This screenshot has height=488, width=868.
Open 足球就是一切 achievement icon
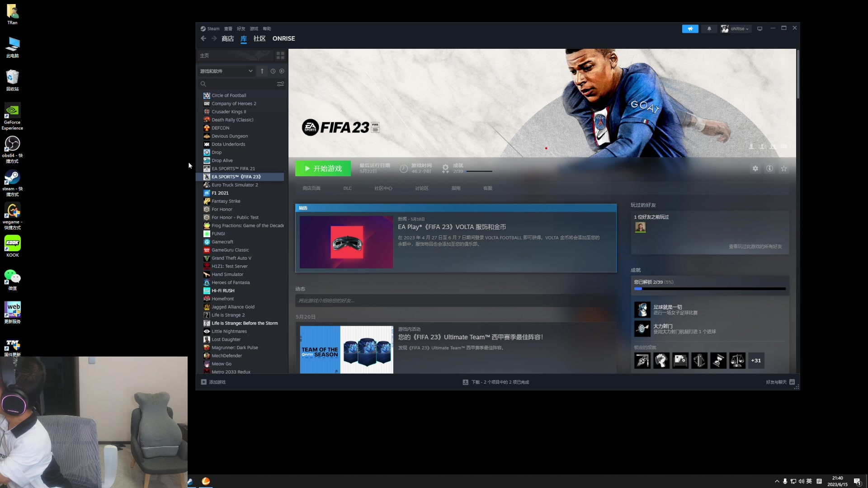(x=642, y=310)
